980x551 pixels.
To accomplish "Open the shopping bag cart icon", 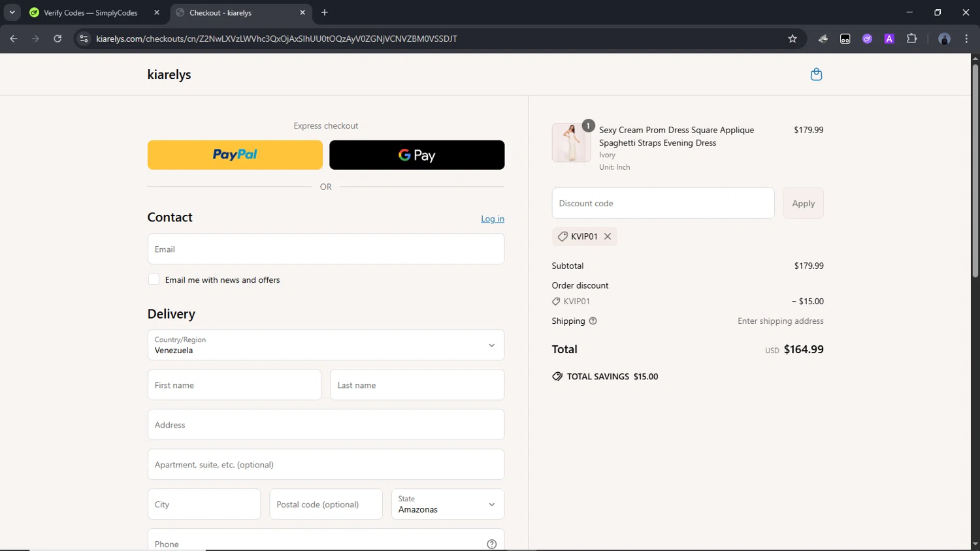I will point(816,74).
